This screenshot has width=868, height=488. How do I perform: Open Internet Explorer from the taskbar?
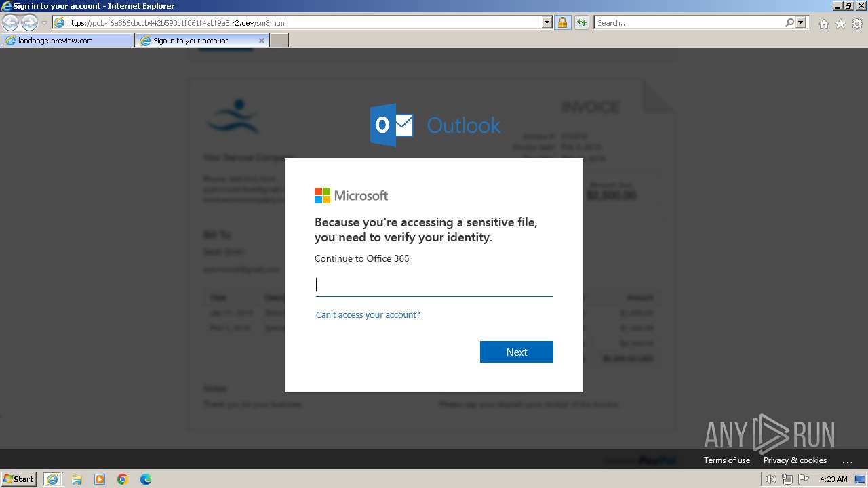pyautogui.click(x=53, y=479)
